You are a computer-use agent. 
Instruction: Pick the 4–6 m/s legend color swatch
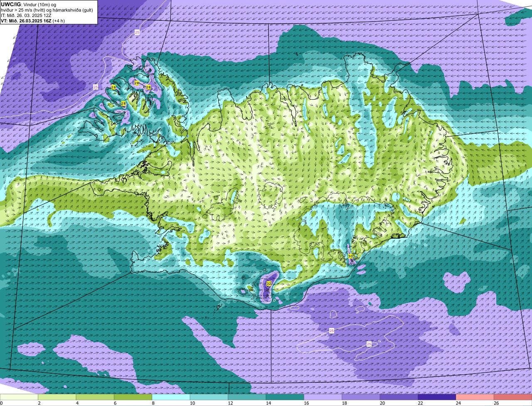[x=95, y=397]
